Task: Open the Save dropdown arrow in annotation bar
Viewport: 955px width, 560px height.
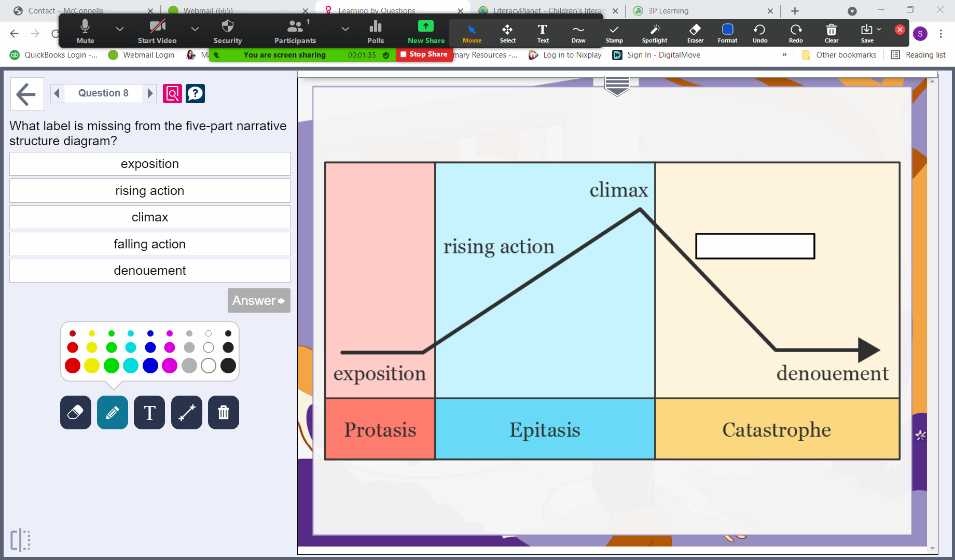Action: pyautogui.click(x=879, y=29)
